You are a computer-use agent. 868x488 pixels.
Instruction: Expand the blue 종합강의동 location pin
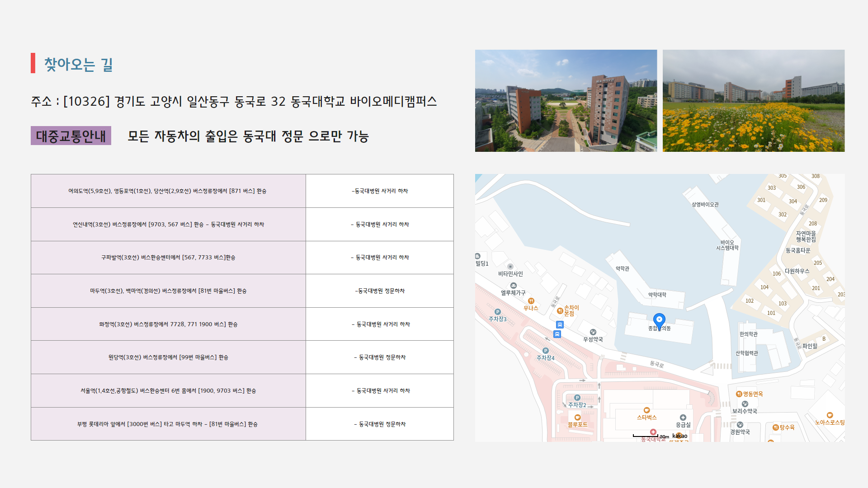659,319
